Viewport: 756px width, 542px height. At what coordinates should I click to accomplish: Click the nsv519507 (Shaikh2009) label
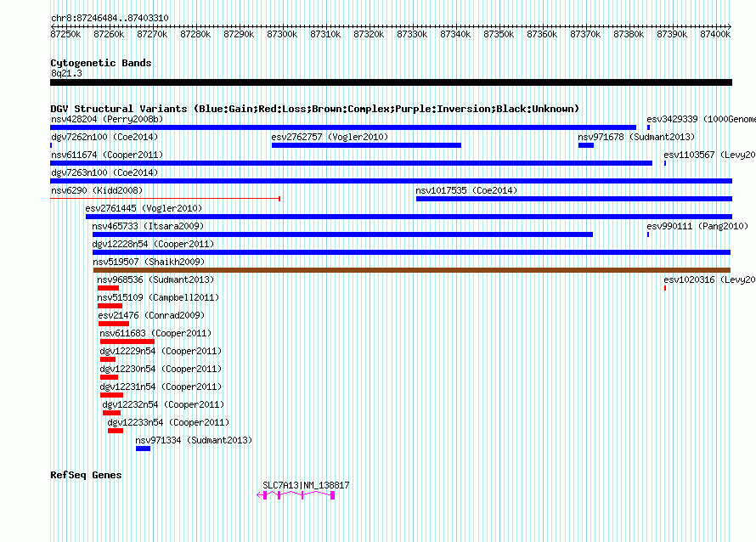point(149,262)
